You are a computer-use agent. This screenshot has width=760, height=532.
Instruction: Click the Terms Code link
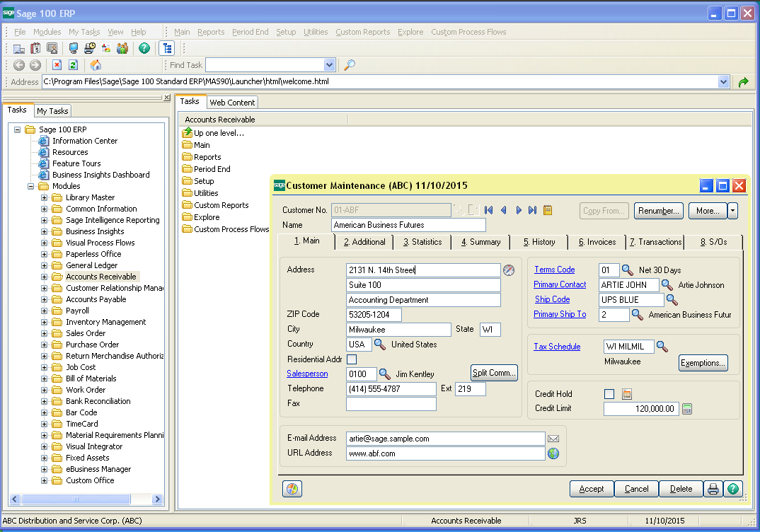(555, 270)
